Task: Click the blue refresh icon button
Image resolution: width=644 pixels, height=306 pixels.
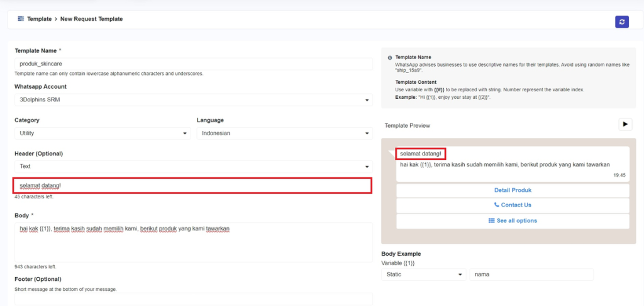Action: (x=621, y=21)
